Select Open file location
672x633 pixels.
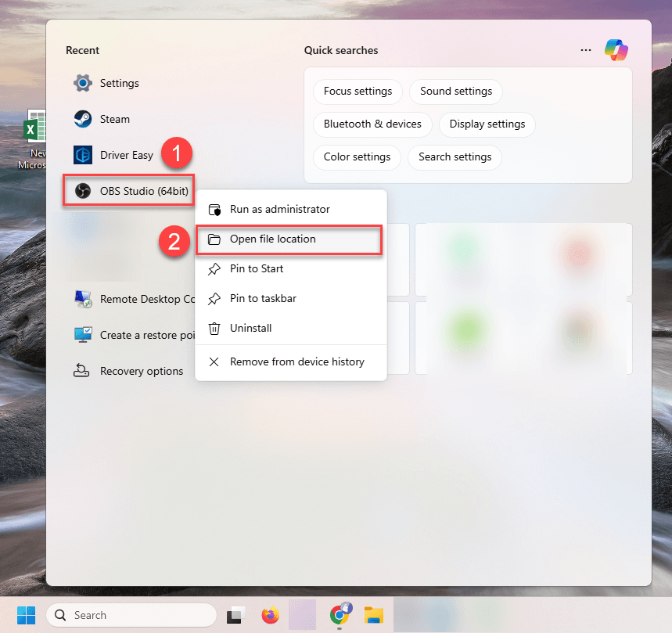tap(289, 239)
